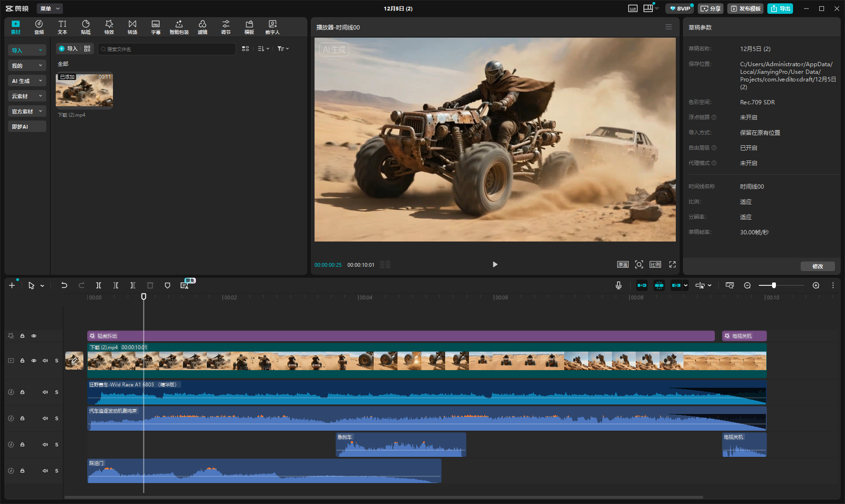Hide the main video track with eye icon
The image size is (845, 504).
(34, 361)
